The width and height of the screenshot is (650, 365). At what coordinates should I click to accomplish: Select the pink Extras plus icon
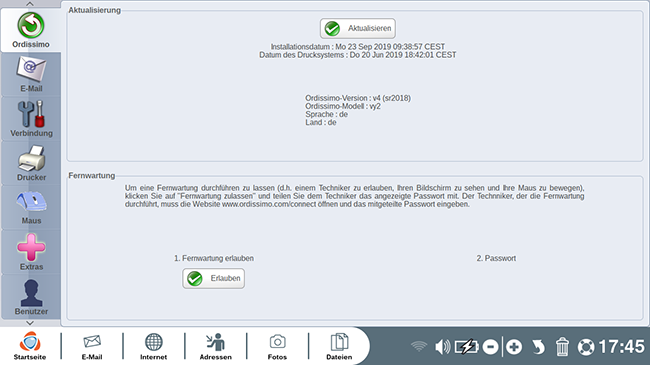(31, 252)
